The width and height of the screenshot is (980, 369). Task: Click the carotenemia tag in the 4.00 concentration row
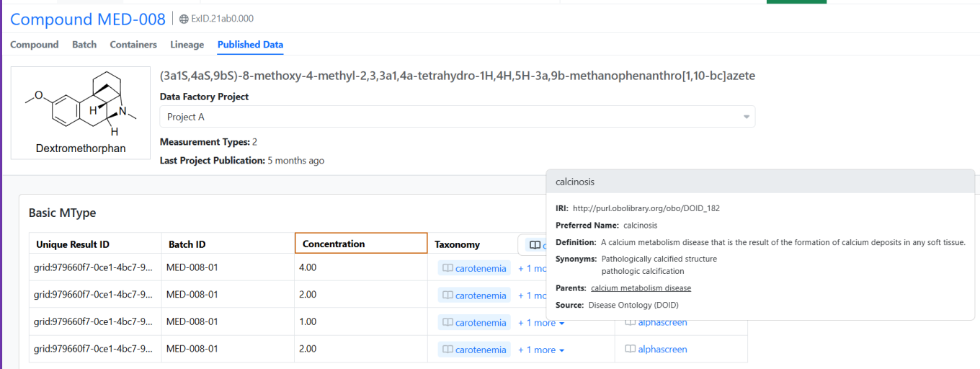(x=474, y=268)
